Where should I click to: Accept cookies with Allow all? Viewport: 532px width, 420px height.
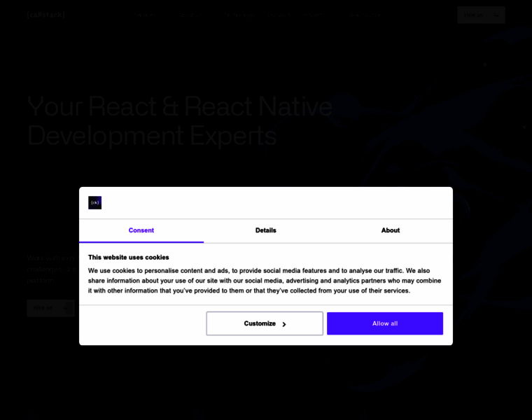(x=385, y=323)
